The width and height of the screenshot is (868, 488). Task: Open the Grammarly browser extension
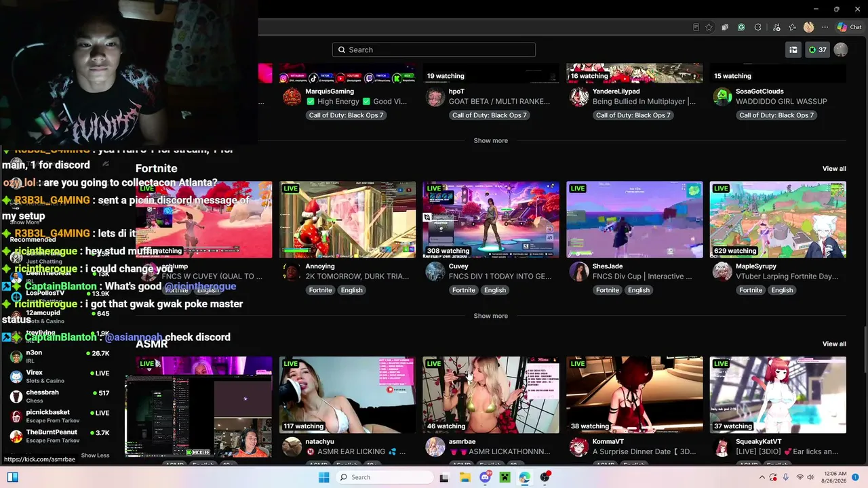coord(741,27)
